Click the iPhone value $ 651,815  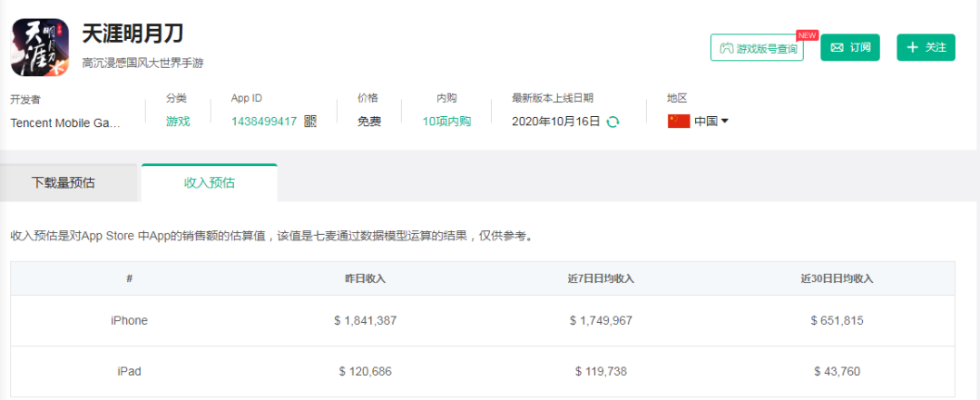(837, 320)
